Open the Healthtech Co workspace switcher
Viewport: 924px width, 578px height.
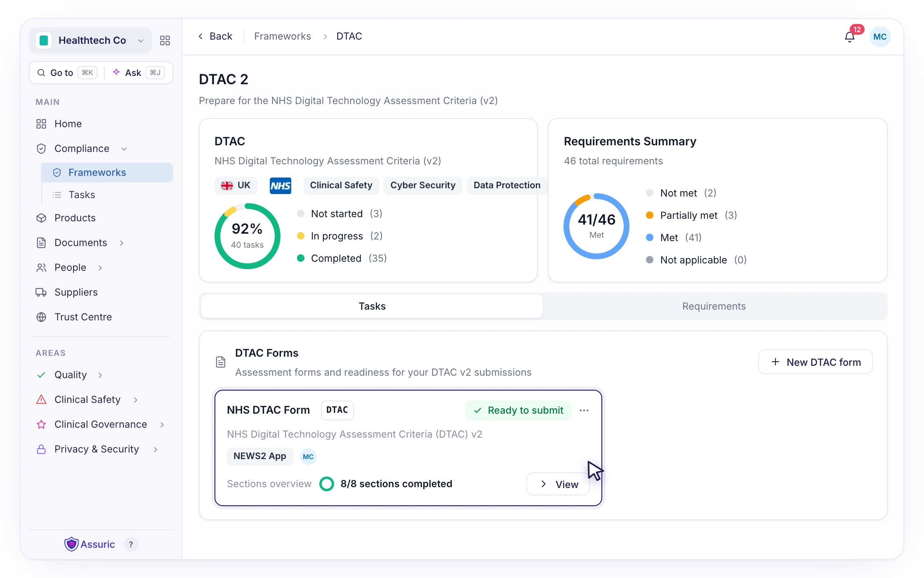tap(90, 40)
